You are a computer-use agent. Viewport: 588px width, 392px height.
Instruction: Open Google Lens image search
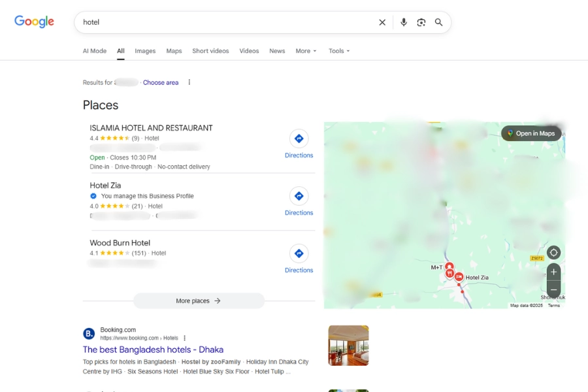(421, 22)
